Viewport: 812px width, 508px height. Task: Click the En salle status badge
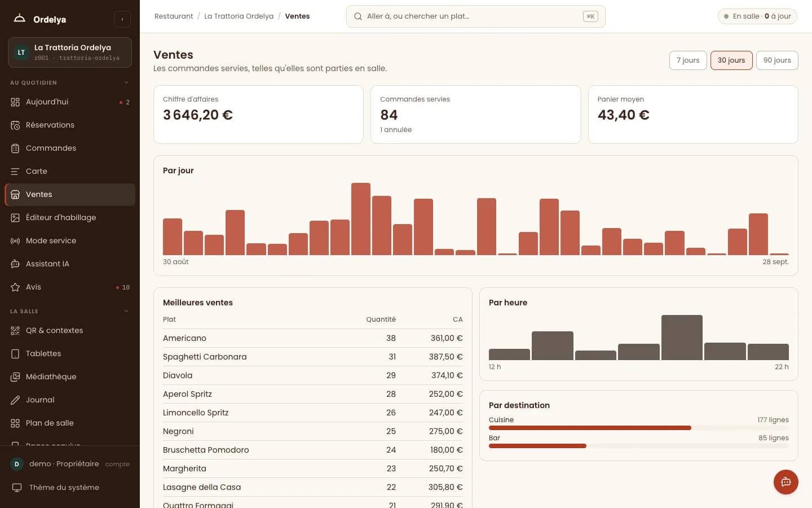click(x=757, y=16)
